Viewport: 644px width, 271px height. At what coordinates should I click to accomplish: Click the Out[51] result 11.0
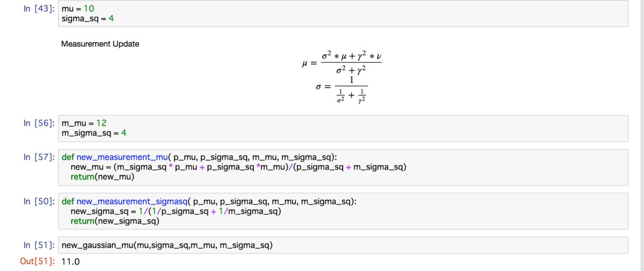point(71,262)
